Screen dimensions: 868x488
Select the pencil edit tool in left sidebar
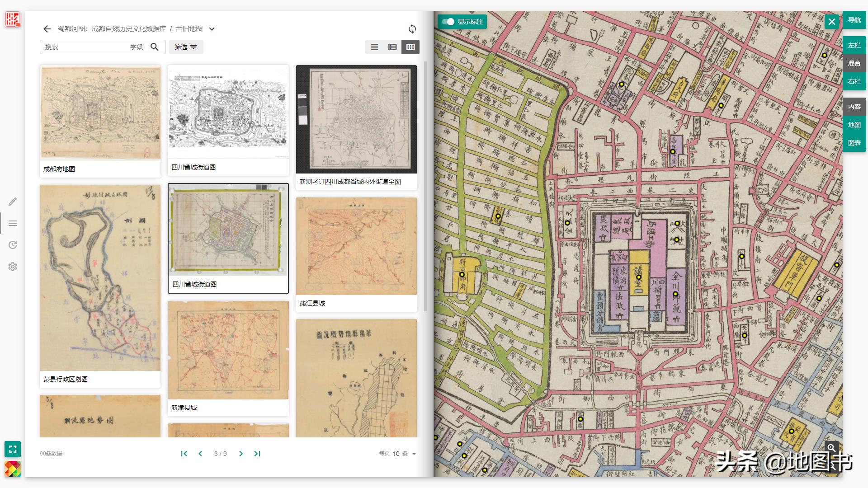click(13, 202)
